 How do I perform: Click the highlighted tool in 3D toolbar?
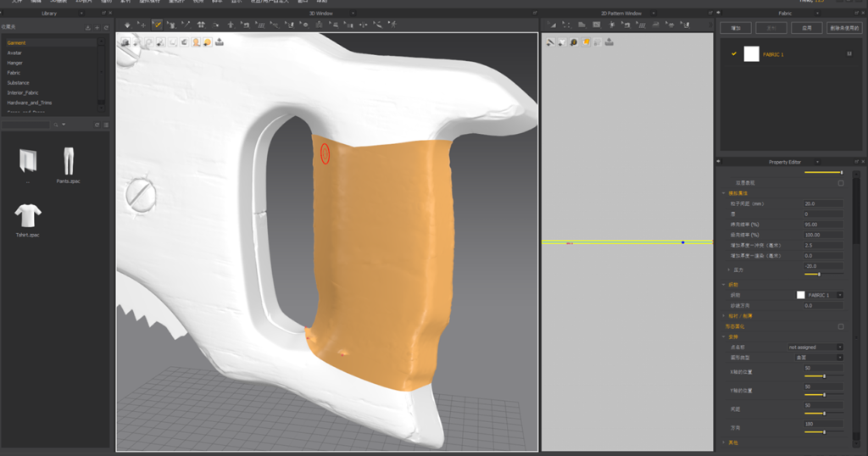(x=158, y=25)
